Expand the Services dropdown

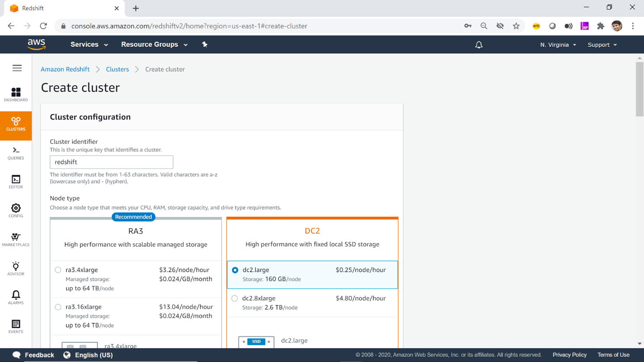[x=89, y=45]
